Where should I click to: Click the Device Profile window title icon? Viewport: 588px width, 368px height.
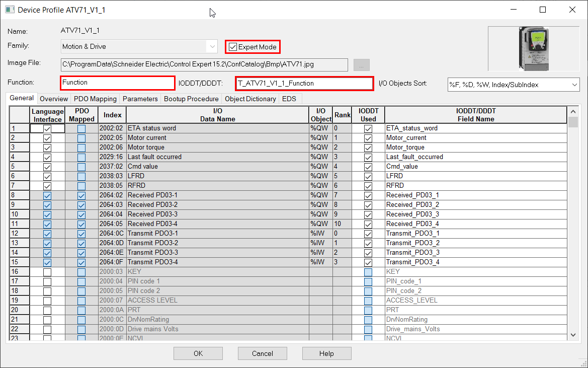pyautogui.click(x=10, y=10)
